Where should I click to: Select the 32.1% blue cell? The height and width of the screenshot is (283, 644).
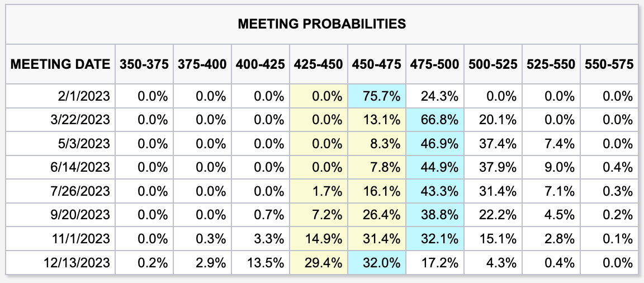click(x=440, y=239)
